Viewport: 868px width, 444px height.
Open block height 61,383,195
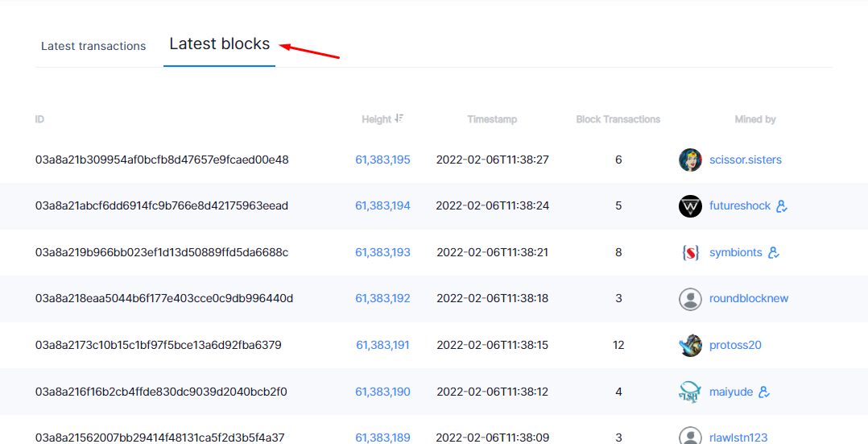click(382, 160)
